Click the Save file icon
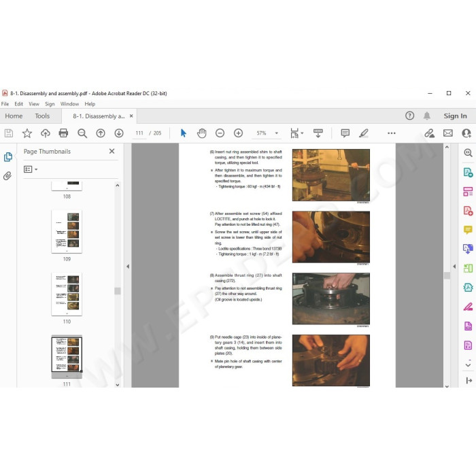476x476 pixels. (x=8, y=133)
